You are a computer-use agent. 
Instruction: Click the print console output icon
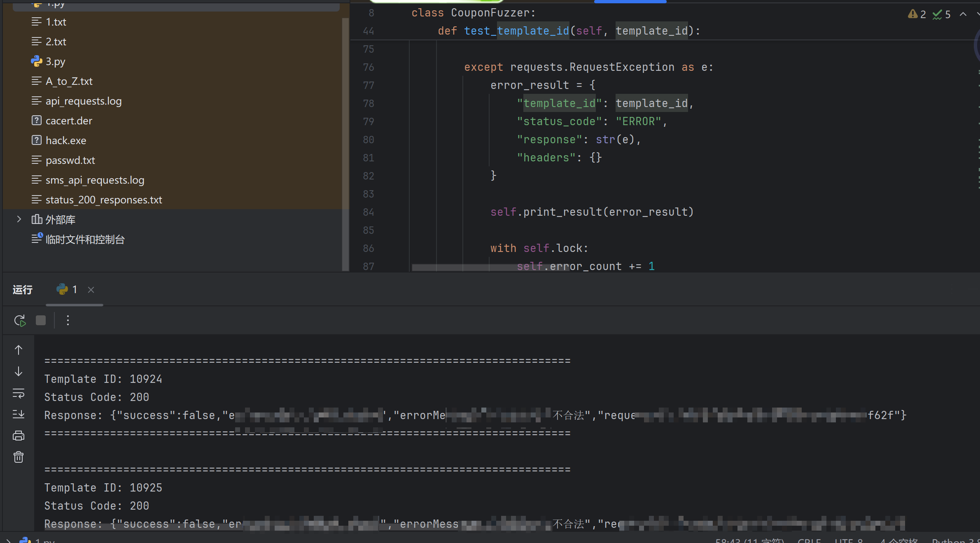click(19, 436)
